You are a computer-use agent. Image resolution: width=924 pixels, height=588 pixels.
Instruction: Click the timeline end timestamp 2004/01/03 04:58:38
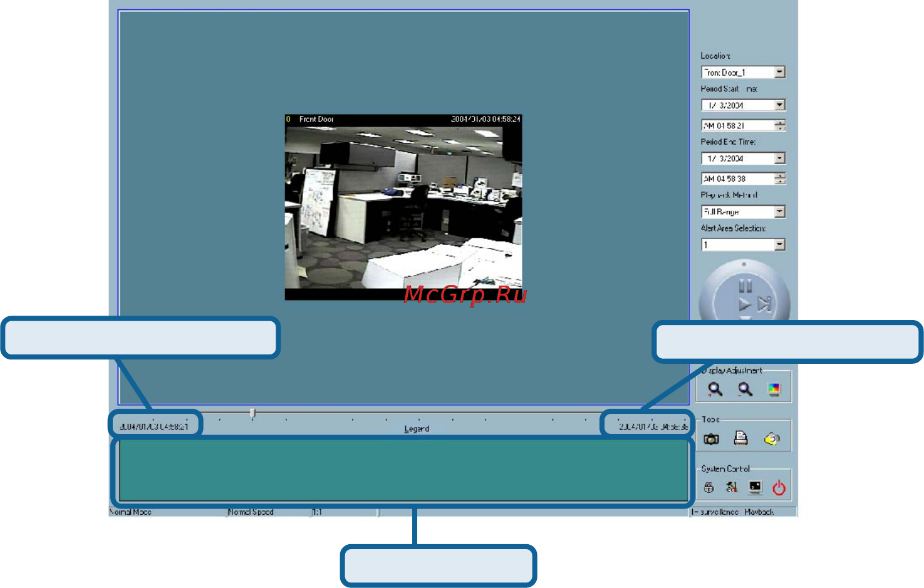[x=653, y=426]
